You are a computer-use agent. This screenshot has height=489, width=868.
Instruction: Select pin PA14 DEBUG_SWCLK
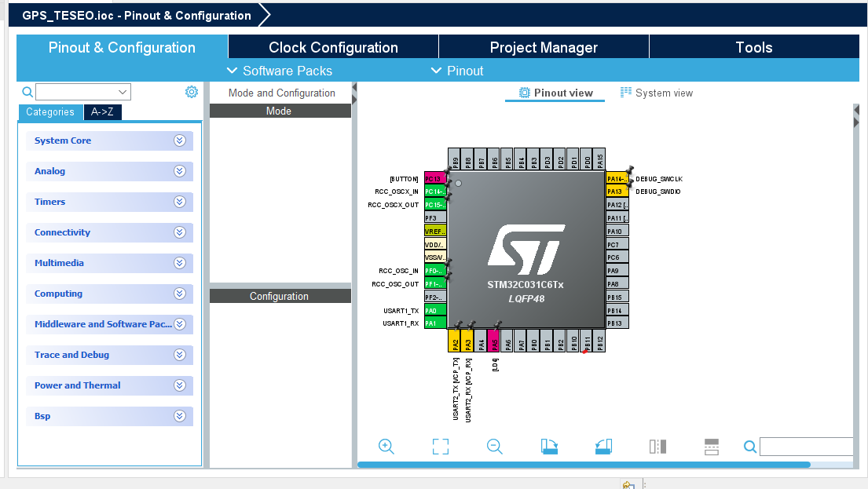617,178
